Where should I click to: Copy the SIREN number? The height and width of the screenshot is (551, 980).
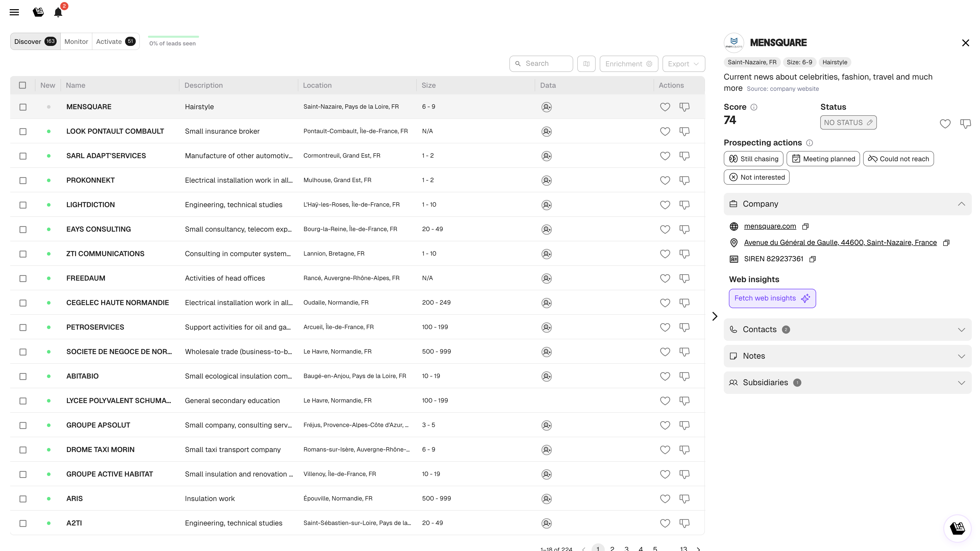813,259
